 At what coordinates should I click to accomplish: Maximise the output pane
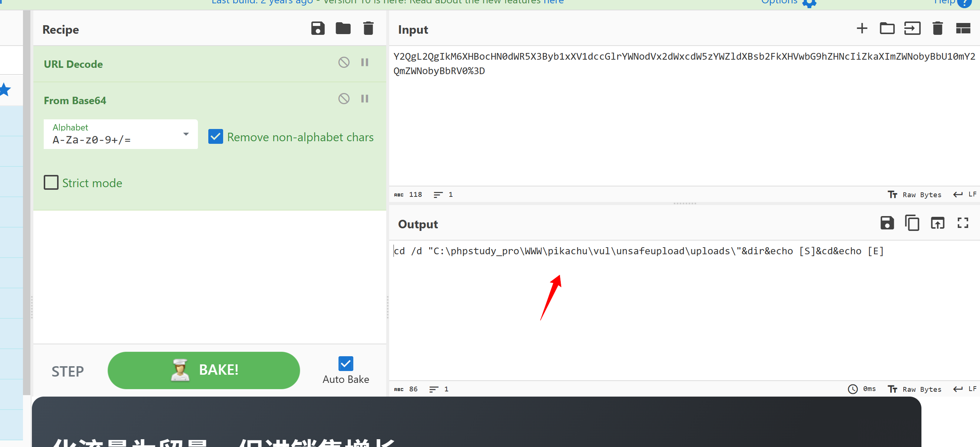pyautogui.click(x=963, y=223)
